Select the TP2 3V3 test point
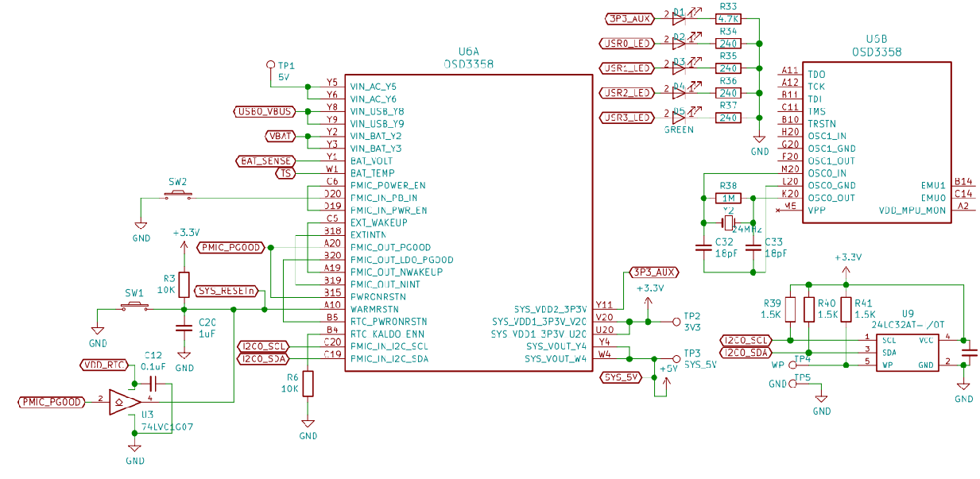Screen dimensions: 980x479 coord(676,322)
